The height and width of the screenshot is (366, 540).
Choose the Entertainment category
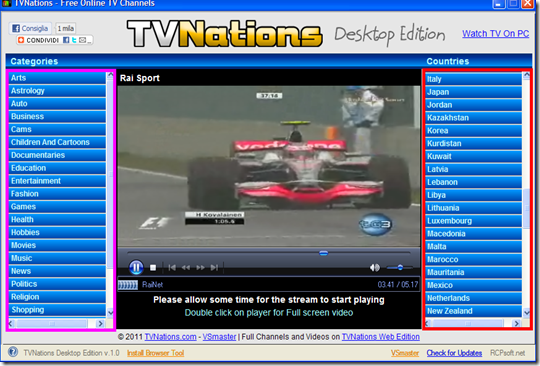[x=57, y=181]
